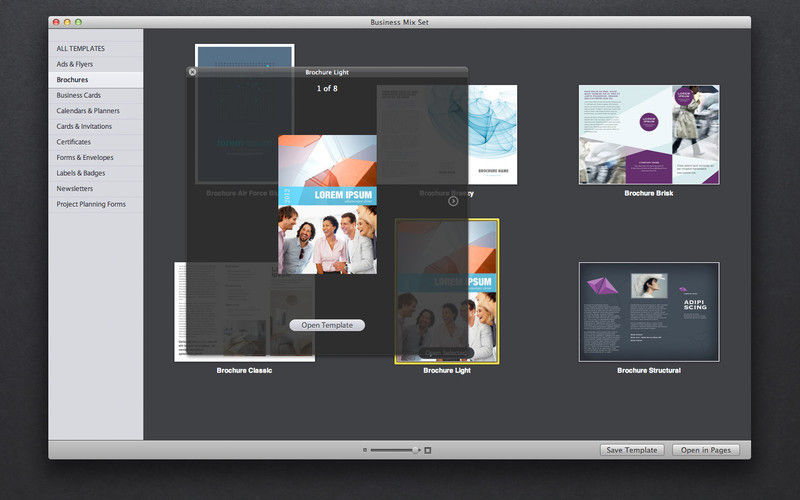Click the large thumbnail size icon
The image size is (800, 500).
click(x=428, y=450)
